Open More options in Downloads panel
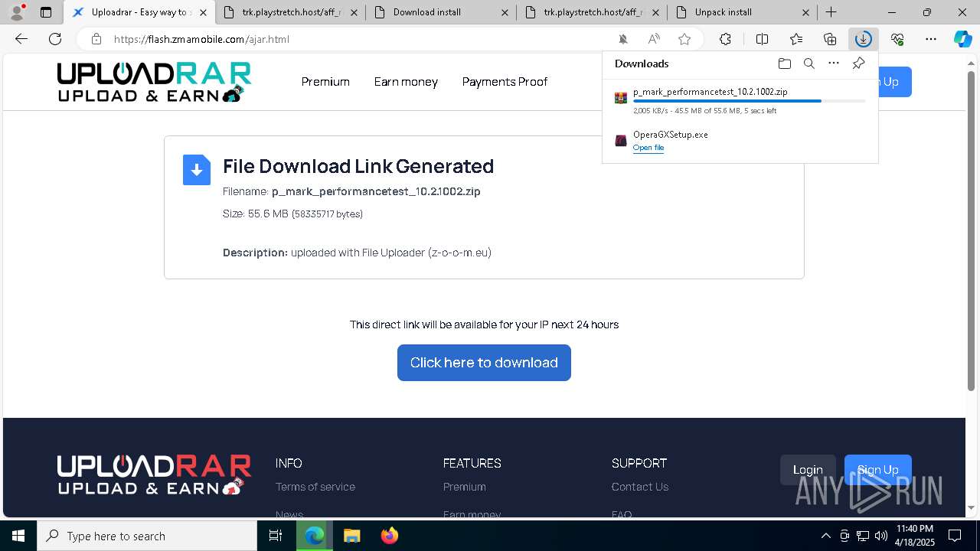 pyautogui.click(x=834, y=64)
